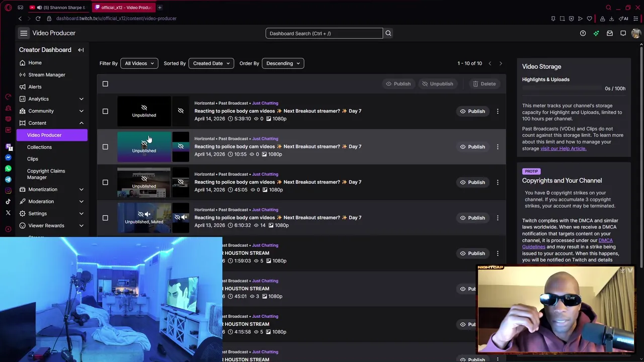
Task: Tick the select-all videos checkbox
Action: [x=105, y=83]
